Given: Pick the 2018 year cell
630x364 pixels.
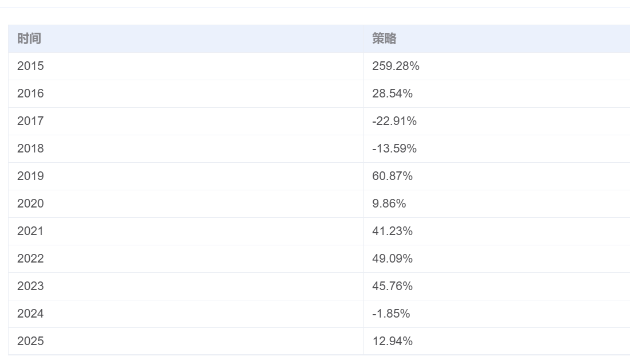Looking at the screenshot, I should [x=30, y=148].
